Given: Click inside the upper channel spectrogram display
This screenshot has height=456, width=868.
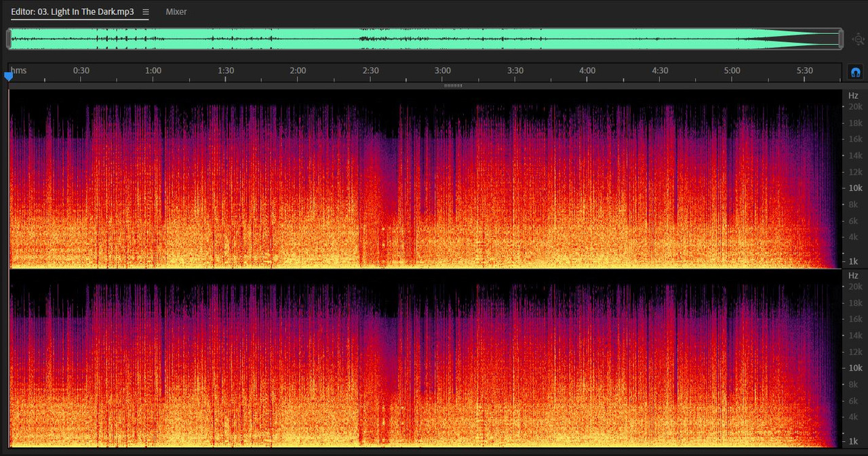Looking at the screenshot, I should pos(425,179).
